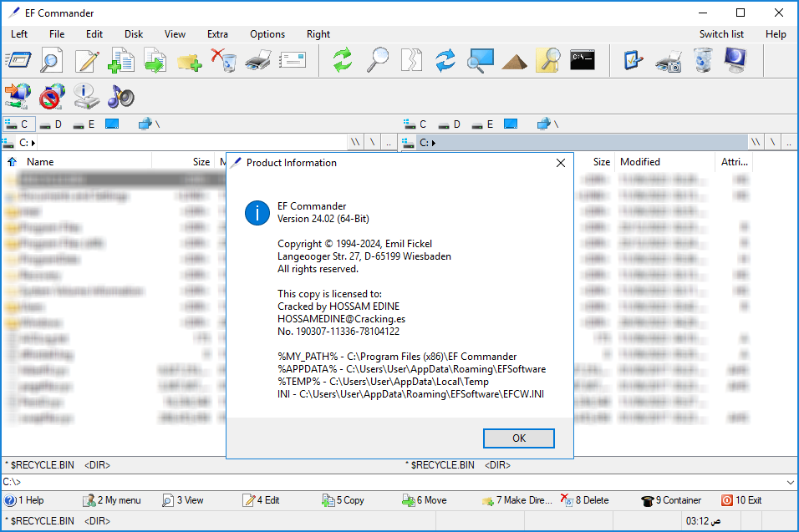Click desktop icon in left drive bar
Image resolution: width=799 pixels, height=532 pixels.
tap(112, 124)
